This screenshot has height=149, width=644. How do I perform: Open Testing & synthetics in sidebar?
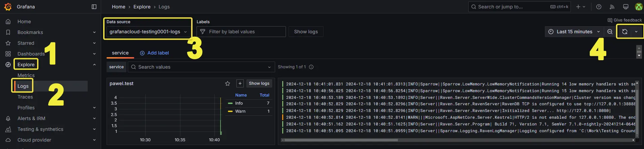click(x=40, y=129)
